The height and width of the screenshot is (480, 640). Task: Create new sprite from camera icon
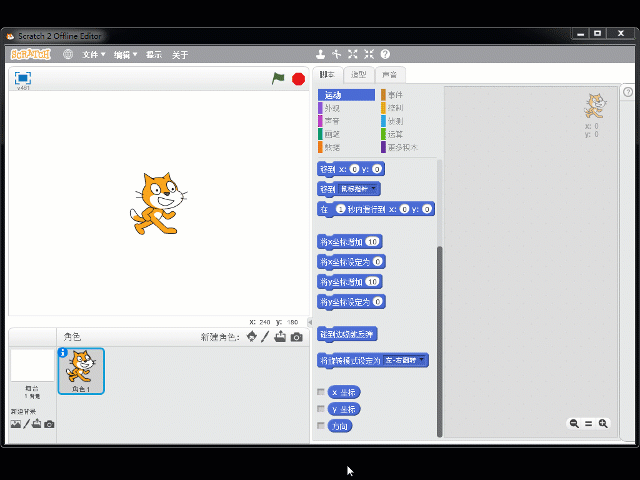(297, 337)
